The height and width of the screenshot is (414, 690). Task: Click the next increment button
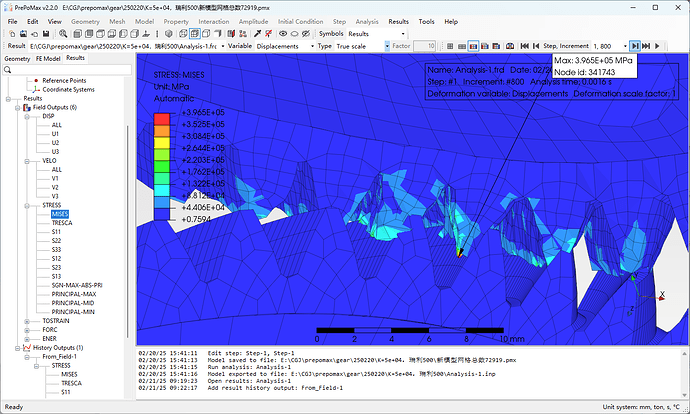[x=635, y=46]
